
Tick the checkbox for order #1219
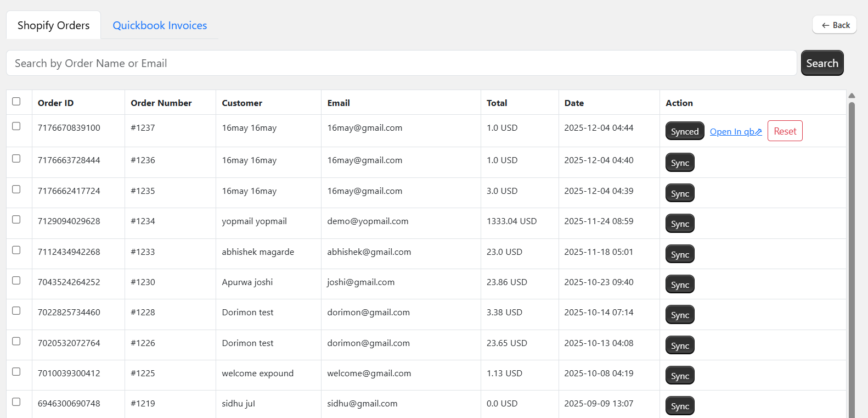[x=16, y=402]
